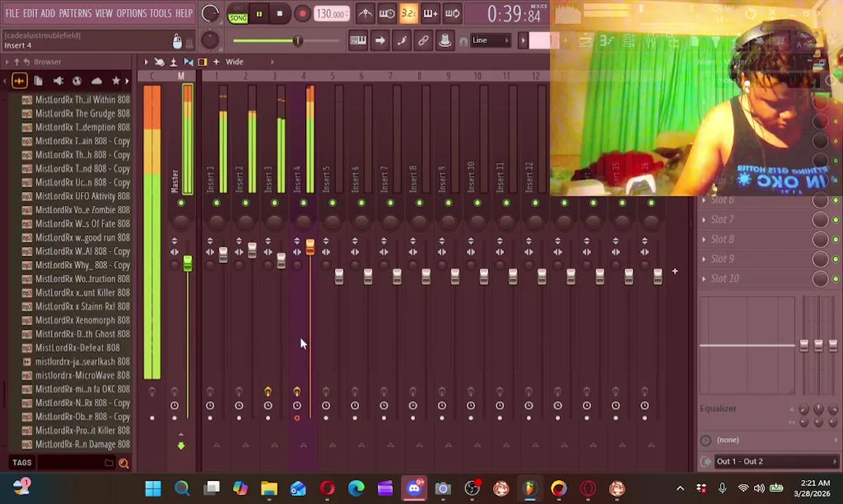Viewport: 843px width, 504px height.
Task: Select MistLordRx The Grudge 808 sample
Action: 76,113
